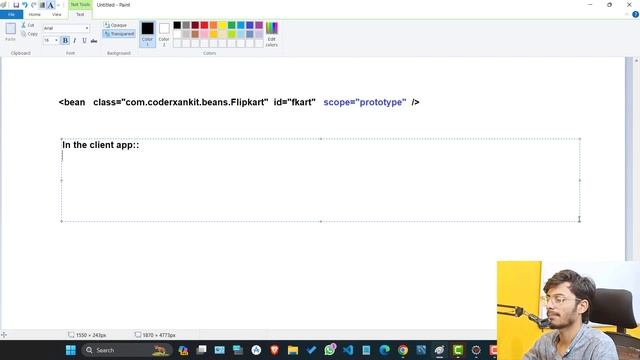The width and height of the screenshot is (640, 360).
Task: Click the bean class text line on canvas
Action: (239, 102)
